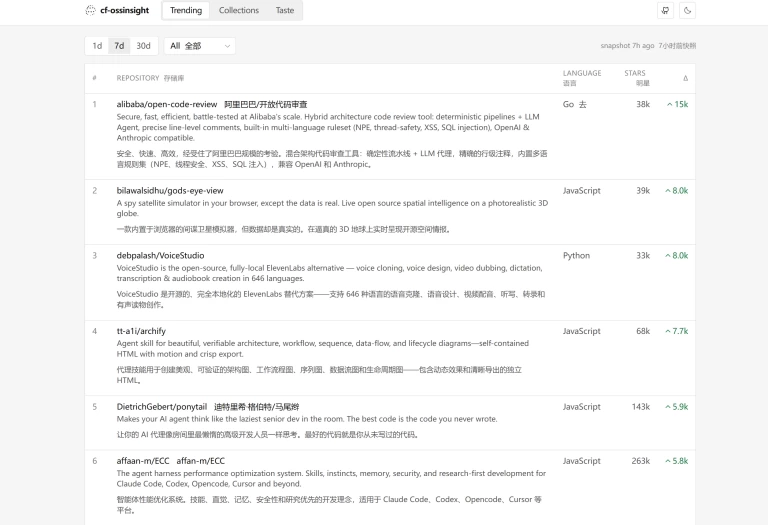Click the STARS column header
Viewport: 768px width, 525px height.
coord(635,73)
